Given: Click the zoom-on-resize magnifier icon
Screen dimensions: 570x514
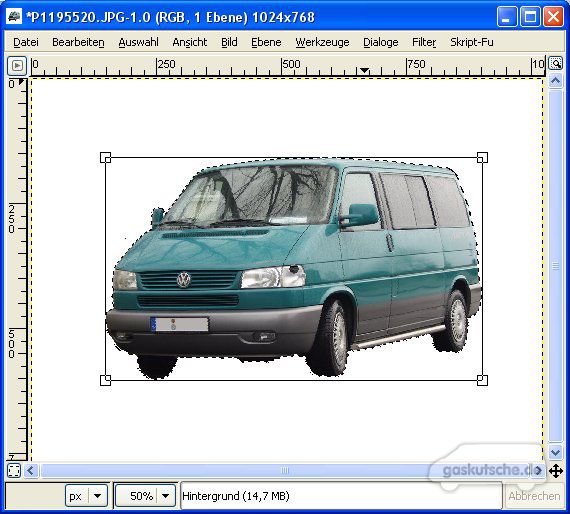Looking at the screenshot, I should click(x=555, y=64).
